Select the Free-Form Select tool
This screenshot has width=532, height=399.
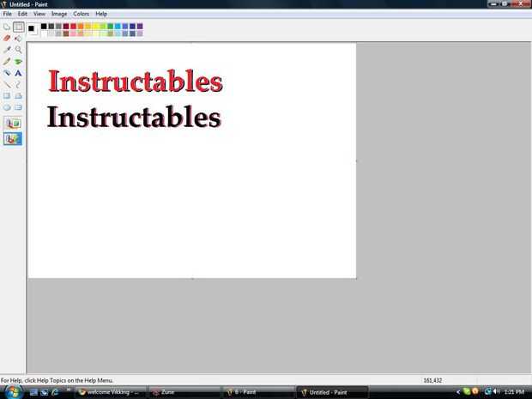click(x=7, y=27)
